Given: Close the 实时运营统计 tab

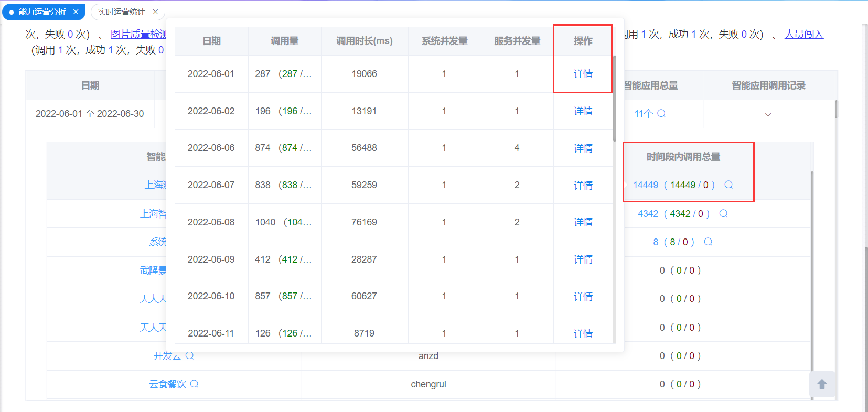Looking at the screenshot, I should [155, 12].
